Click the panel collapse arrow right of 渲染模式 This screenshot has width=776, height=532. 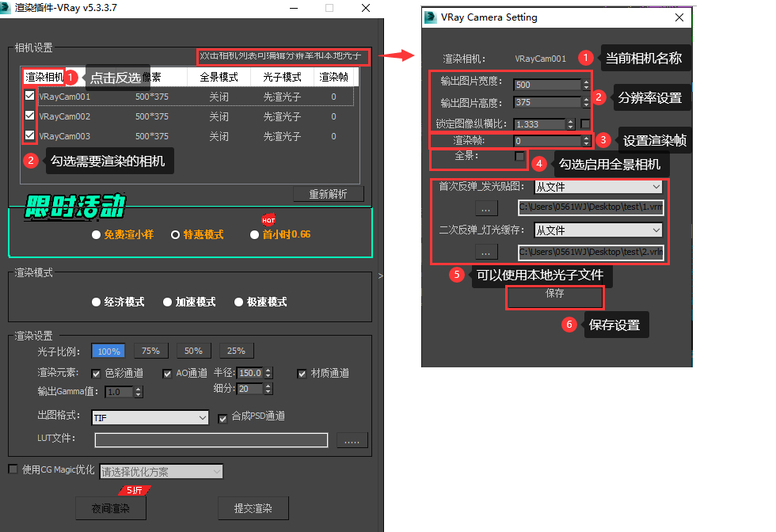[380, 276]
